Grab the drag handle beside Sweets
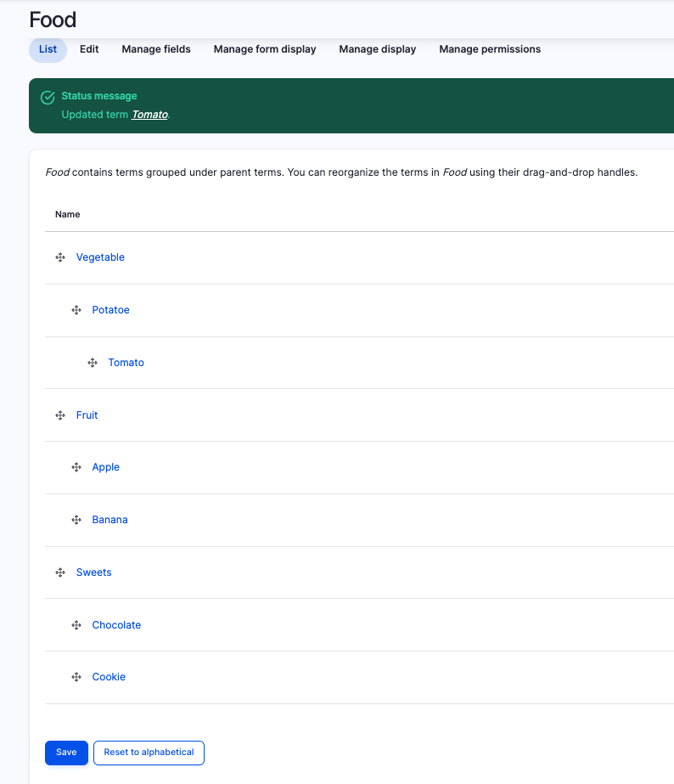The width and height of the screenshot is (674, 784). click(x=60, y=572)
